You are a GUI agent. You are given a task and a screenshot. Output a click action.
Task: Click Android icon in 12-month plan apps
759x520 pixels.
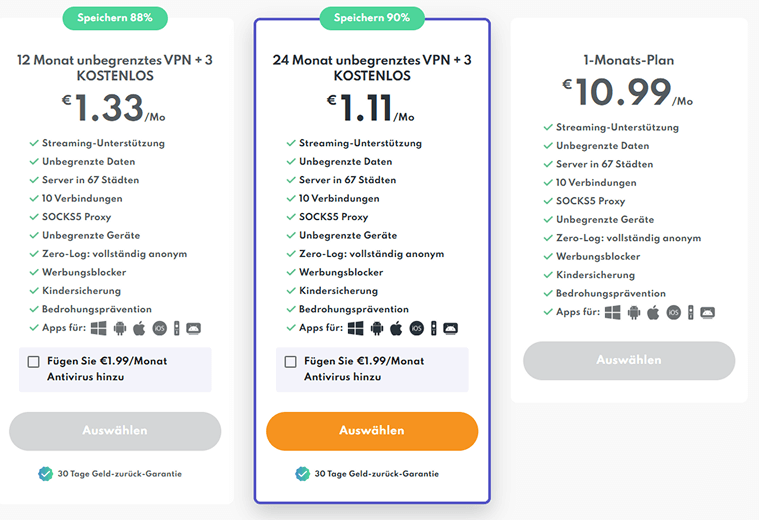(120, 328)
